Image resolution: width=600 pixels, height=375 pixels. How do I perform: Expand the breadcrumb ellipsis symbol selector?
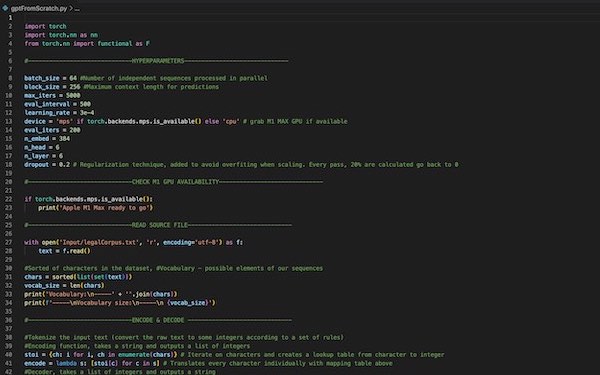[77, 8]
